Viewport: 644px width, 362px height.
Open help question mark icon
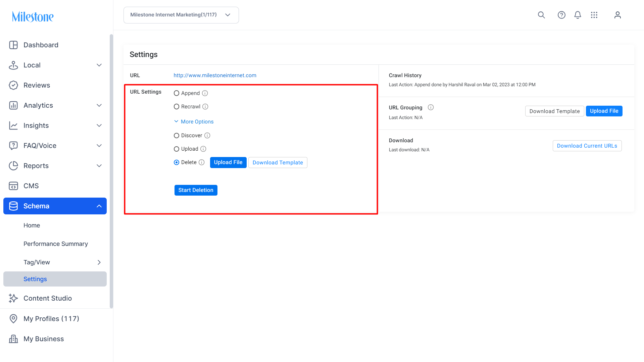click(x=561, y=15)
